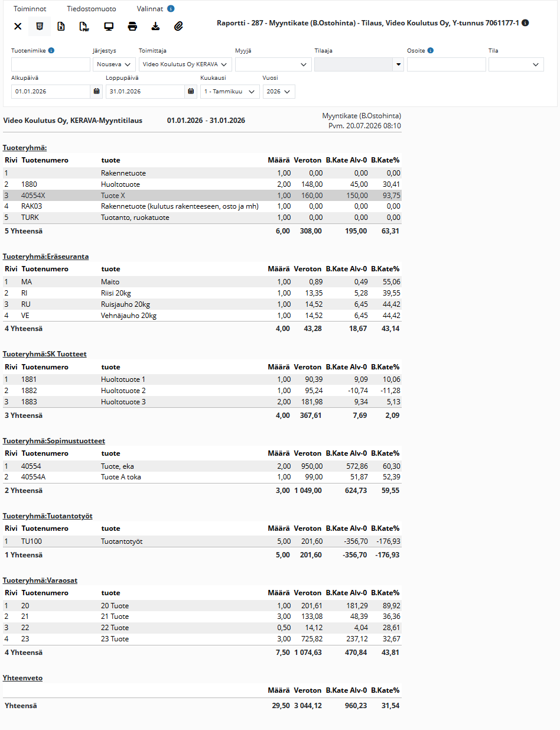This screenshot has width=560, height=730.
Task: Print the report with the printer icon
Action: [x=132, y=26]
